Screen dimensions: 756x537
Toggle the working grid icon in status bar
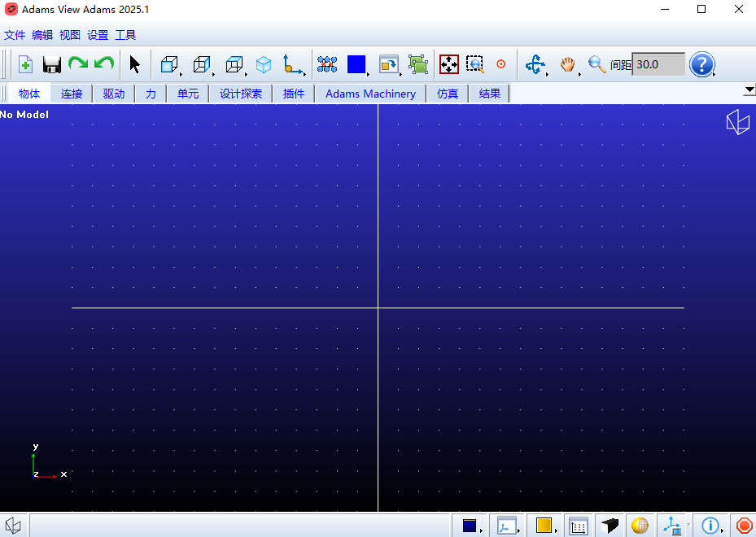point(578,526)
